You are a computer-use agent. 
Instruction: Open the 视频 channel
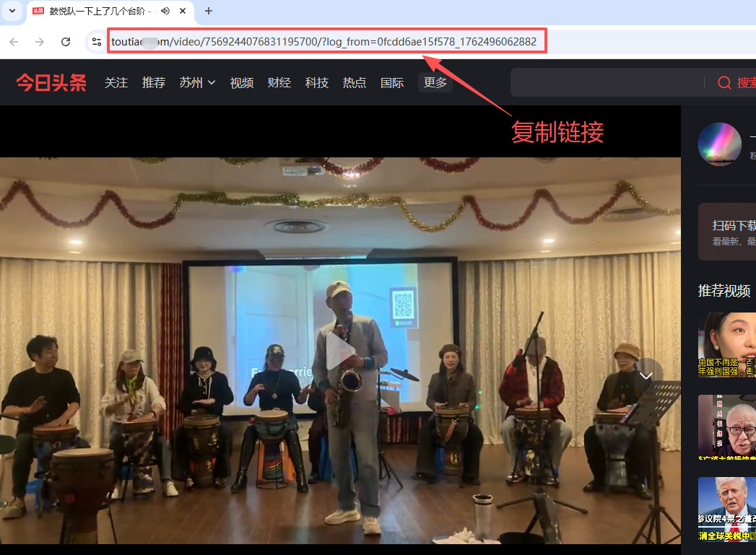point(242,83)
